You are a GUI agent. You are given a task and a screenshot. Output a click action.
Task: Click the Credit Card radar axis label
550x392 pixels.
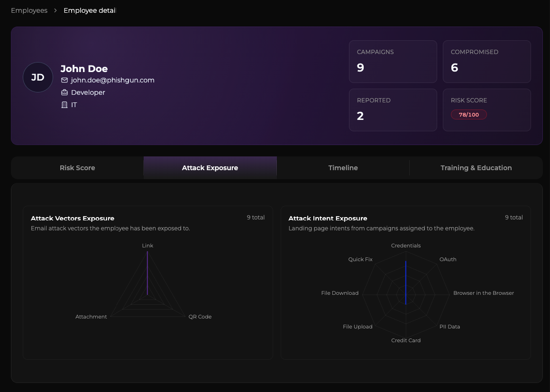click(406, 340)
